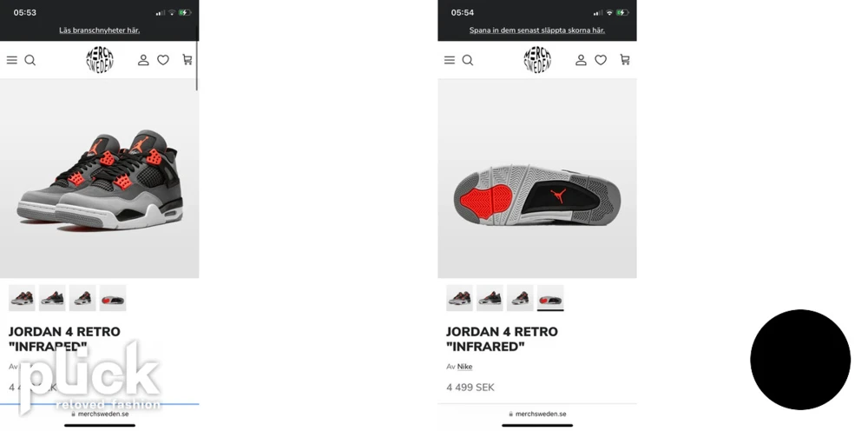This screenshot has height=431, width=868.
Task: Open wishlist heart icon on left screen
Action: (x=163, y=60)
